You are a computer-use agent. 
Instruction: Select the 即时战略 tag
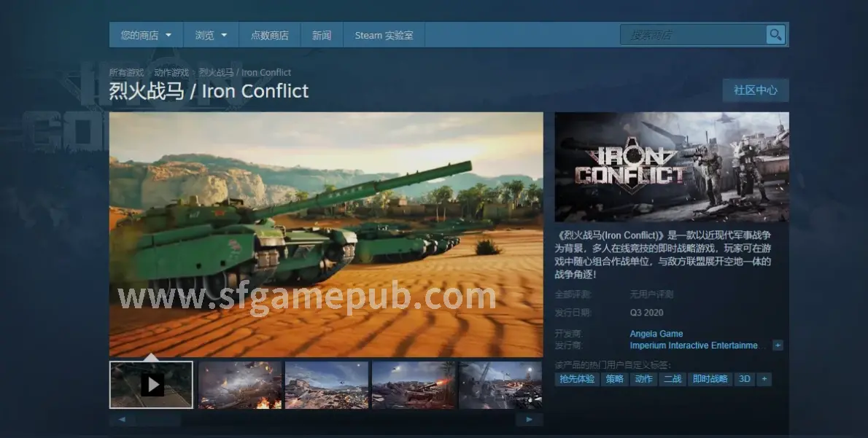click(710, 379)
